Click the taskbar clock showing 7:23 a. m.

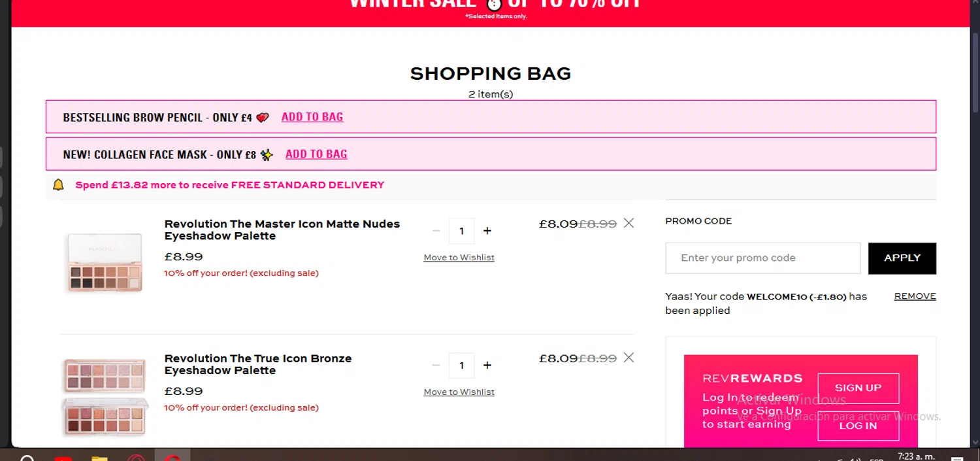916,456
